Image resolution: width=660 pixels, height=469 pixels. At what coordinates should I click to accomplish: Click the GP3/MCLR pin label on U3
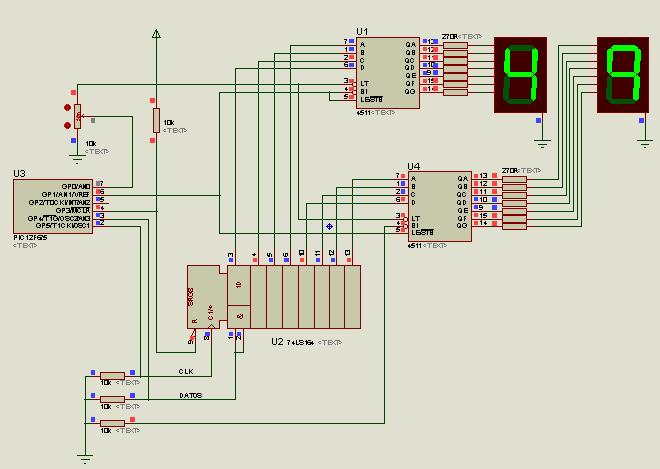tap(73, 210)
